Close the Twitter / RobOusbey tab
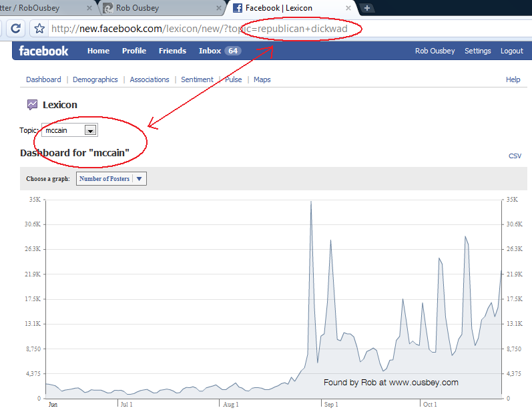The image size is (532, 414). tap(89, 8)
